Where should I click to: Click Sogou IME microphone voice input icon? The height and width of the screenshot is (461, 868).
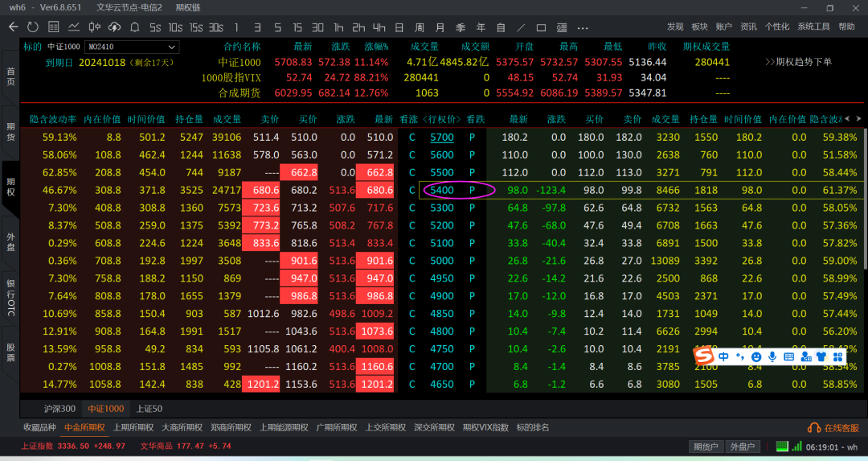click(772, 357)
